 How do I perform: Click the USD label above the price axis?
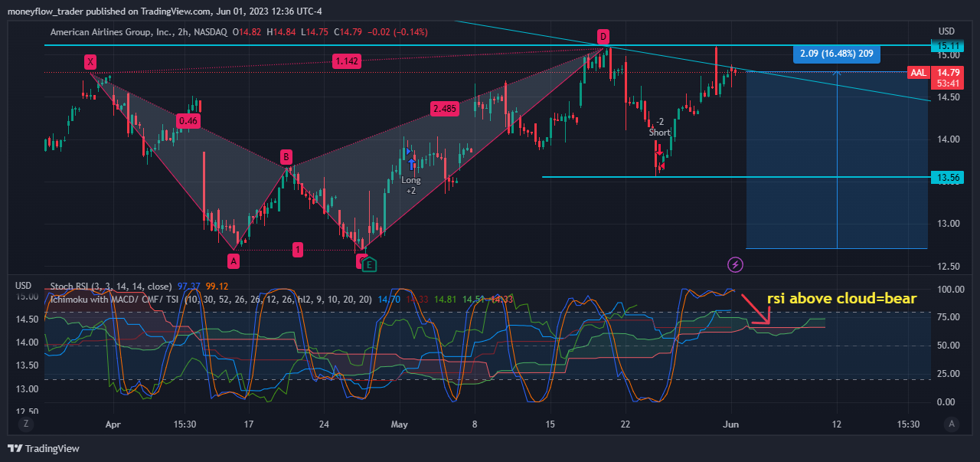(946, 31)
